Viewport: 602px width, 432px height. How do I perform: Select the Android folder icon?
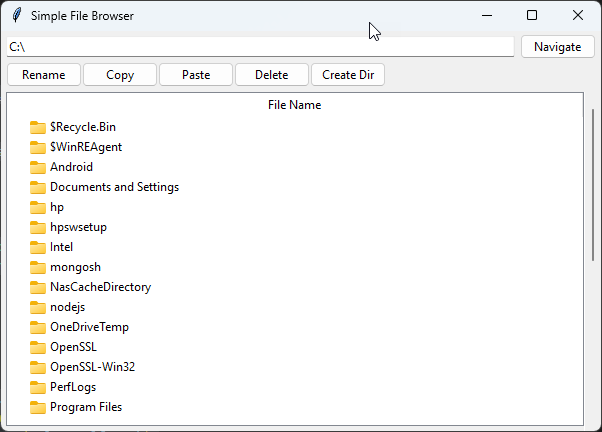coord(38,167)
